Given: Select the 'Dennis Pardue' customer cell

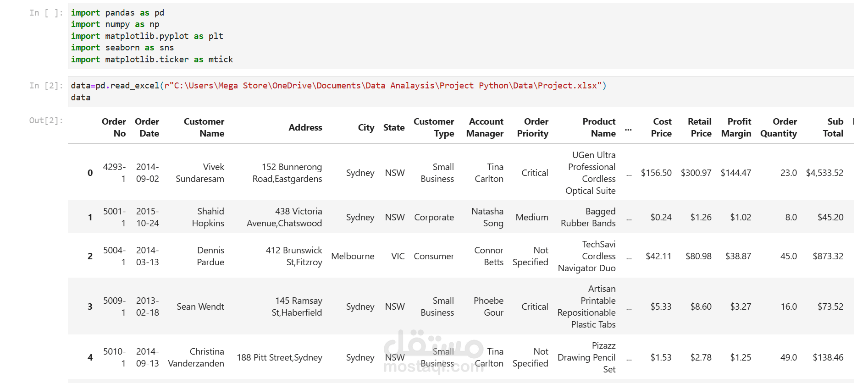Looking at the screenshot, I should 210,256.
